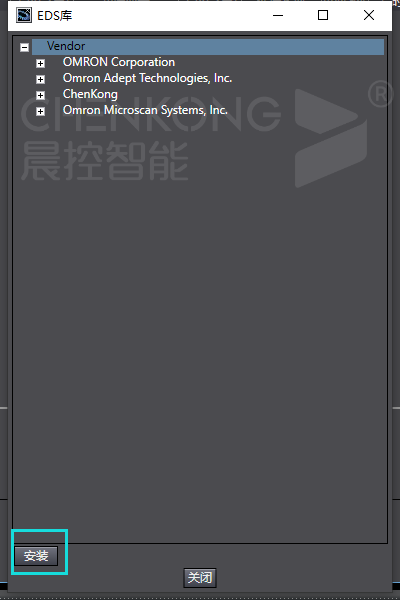Expand Omron Adept Technologies, Inc. node
400x600 pixels.
(41, 80)
